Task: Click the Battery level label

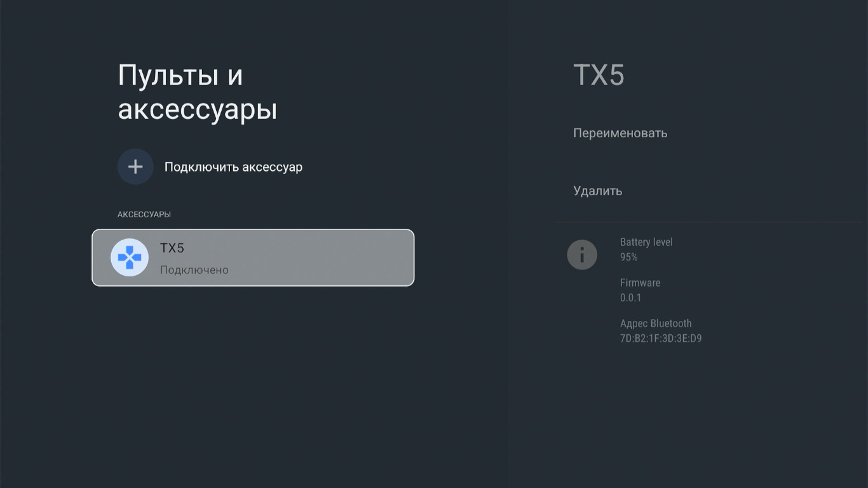Action: (646, 242)
